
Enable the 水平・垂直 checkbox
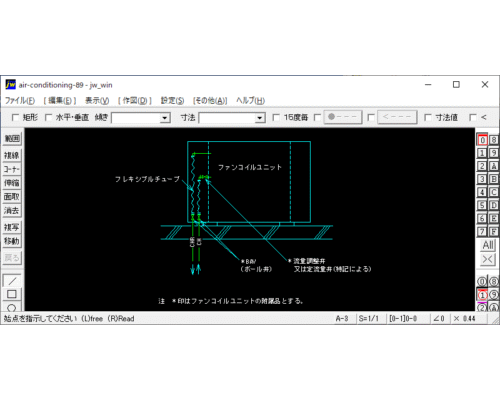[x=48, y=117]
